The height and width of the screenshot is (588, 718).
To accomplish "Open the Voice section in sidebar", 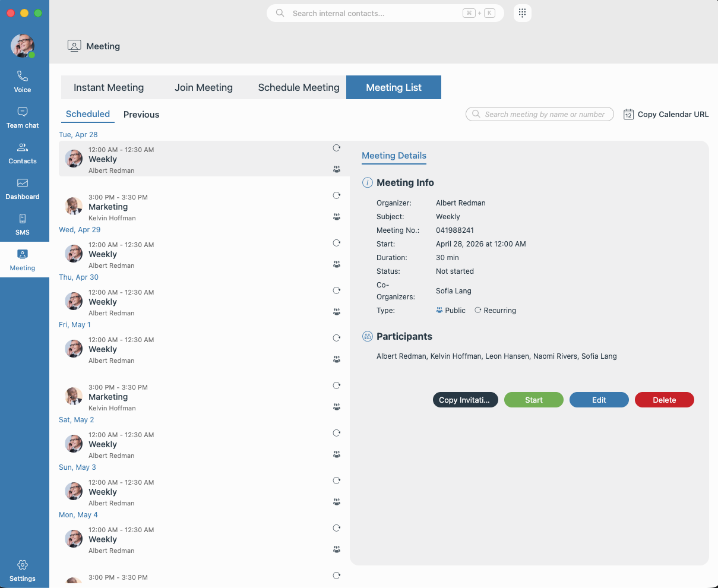I will click(x=23, y=81).
